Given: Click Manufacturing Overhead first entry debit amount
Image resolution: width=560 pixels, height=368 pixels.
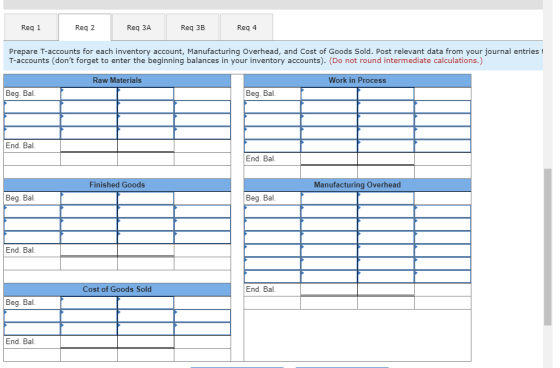Looking at the screenshot, I should coord(329,211).
